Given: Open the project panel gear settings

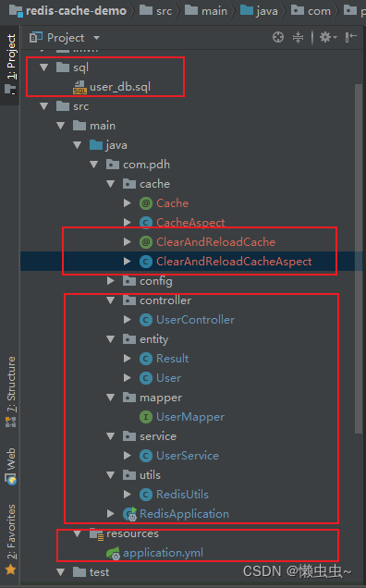Looking at the screenshot, I should [x=328, y=37].
